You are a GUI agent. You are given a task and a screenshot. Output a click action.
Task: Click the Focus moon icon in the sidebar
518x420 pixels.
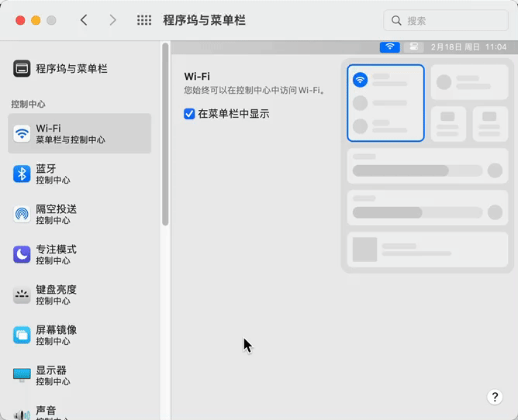[22, 255]
